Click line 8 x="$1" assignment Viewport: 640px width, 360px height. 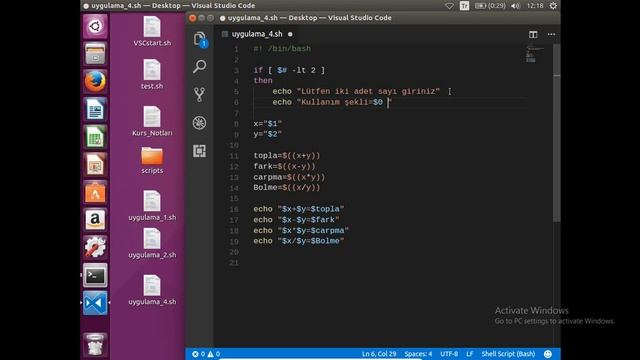(x=268, y=123)
